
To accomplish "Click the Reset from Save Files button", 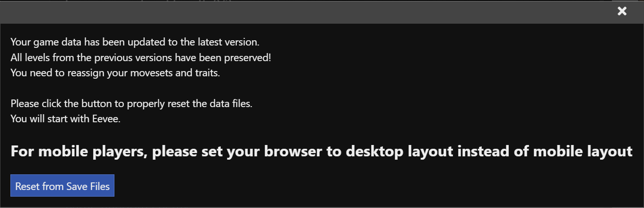I will 62,186.
